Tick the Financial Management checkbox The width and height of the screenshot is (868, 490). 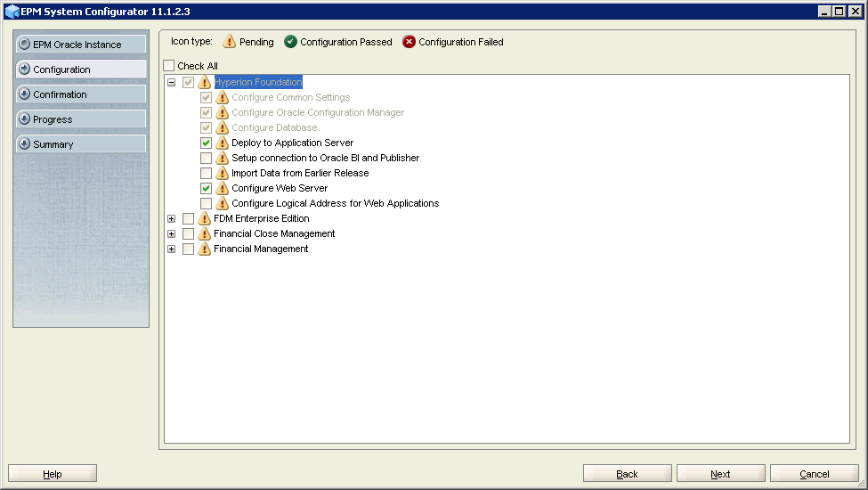(188, 249)
